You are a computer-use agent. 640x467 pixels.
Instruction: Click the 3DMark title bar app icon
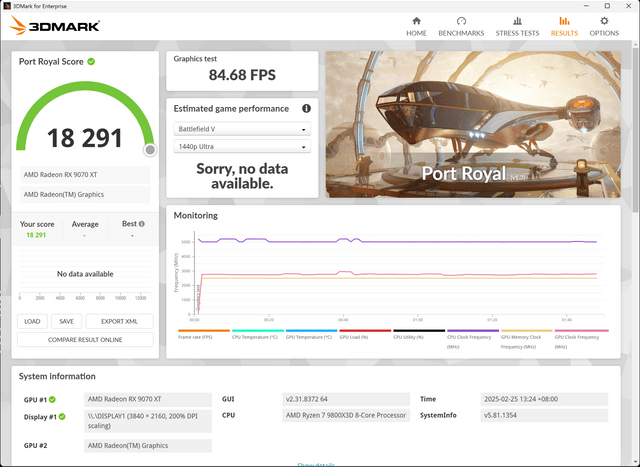coord(7,6)
